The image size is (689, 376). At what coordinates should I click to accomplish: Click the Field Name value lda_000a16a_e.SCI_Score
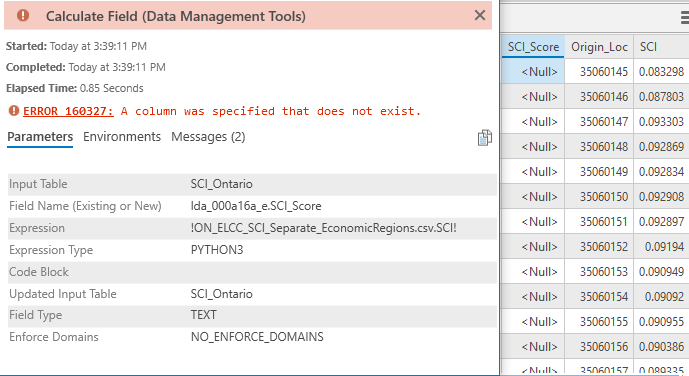click(x=256, y=206)
